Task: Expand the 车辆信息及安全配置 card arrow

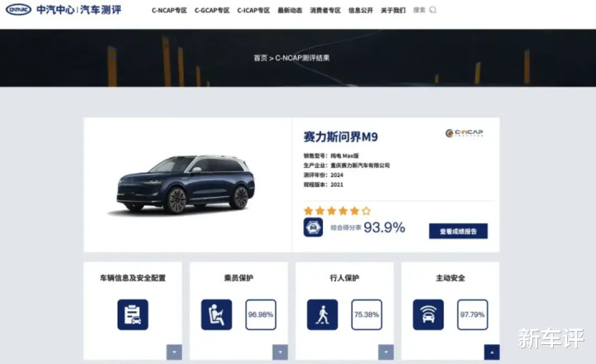Action: tap(174, 352)
